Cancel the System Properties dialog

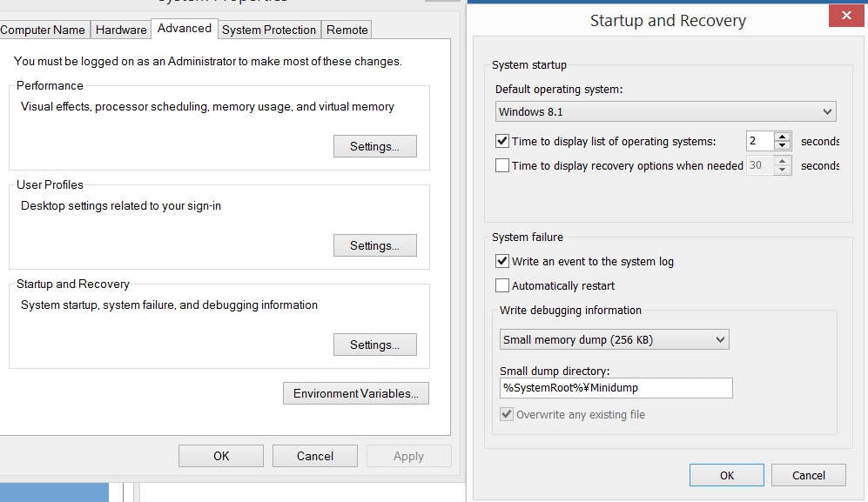coord(314,456)
